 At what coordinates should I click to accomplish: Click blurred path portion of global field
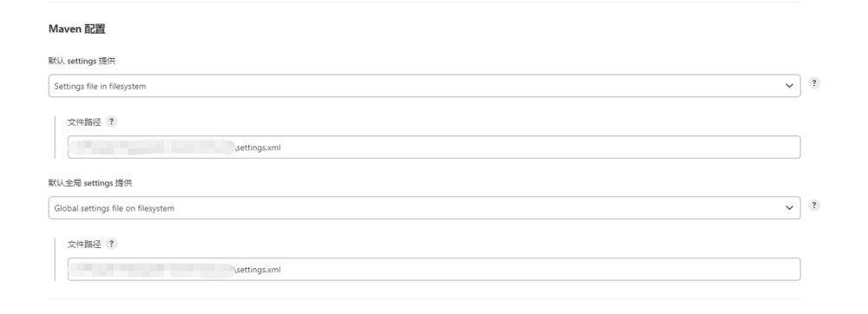point(152,269)
